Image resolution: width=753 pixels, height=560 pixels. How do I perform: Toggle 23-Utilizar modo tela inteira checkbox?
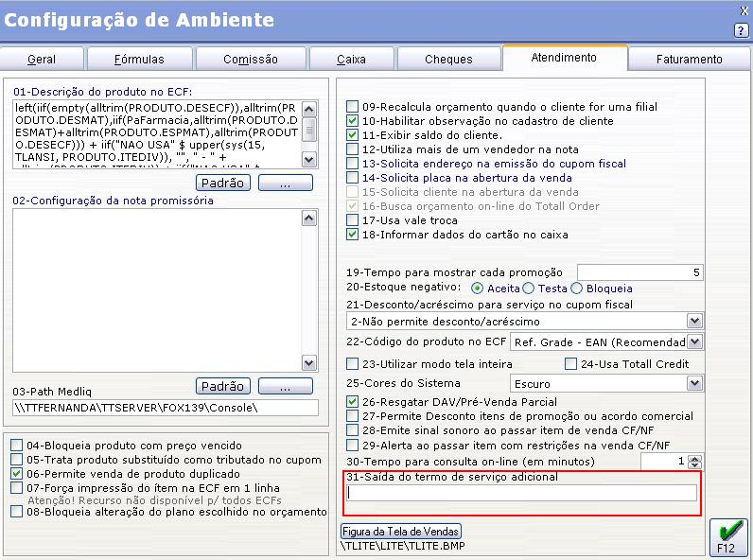click(x=353, y=364)
